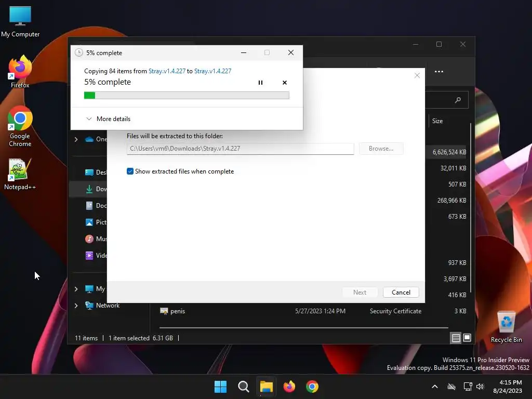Image resolution: width=532 pixels, height=399 pixels.
Task: Click the Next button in extract wizard
Action: tap(360, 292)
